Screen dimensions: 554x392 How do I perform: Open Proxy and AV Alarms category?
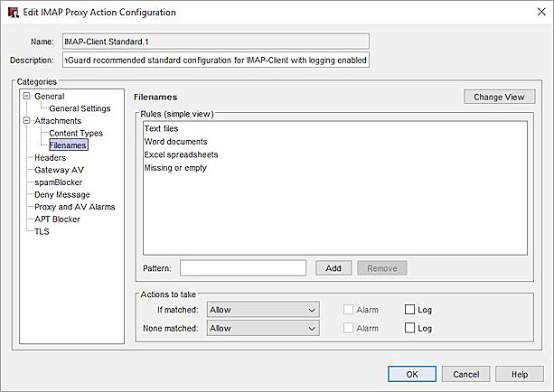click(74, 207)
